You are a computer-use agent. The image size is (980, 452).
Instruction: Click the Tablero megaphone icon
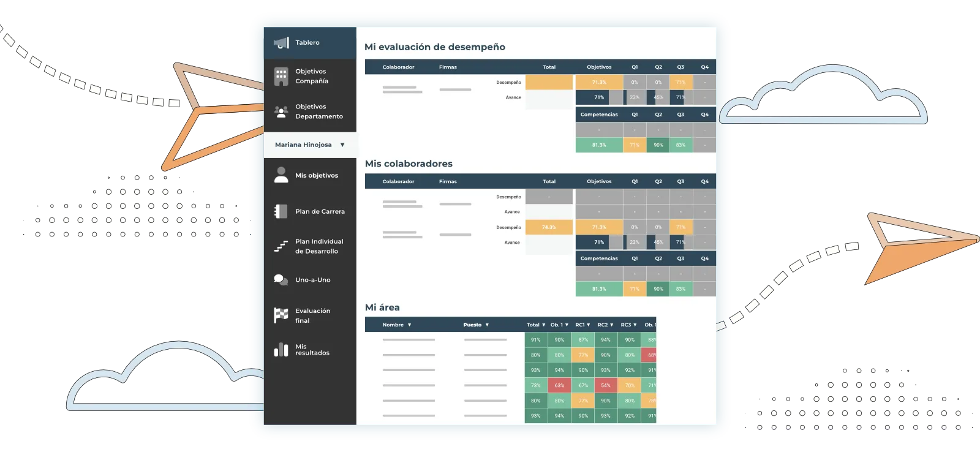(281, 43)
